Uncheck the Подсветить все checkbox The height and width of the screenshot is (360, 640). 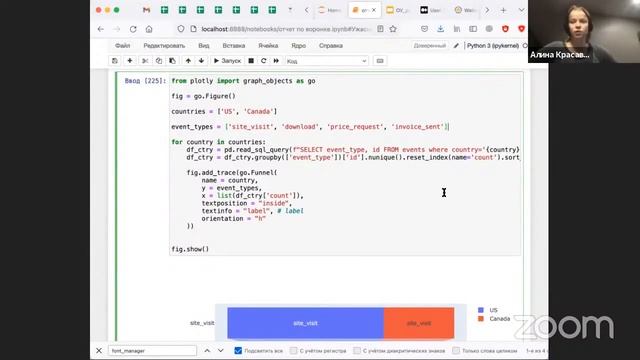(238, 351)
